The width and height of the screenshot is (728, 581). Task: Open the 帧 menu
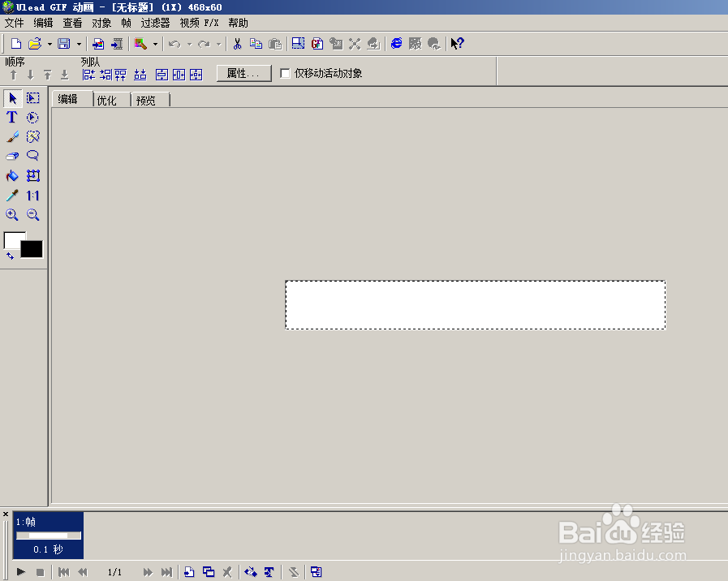coord(127,23)
